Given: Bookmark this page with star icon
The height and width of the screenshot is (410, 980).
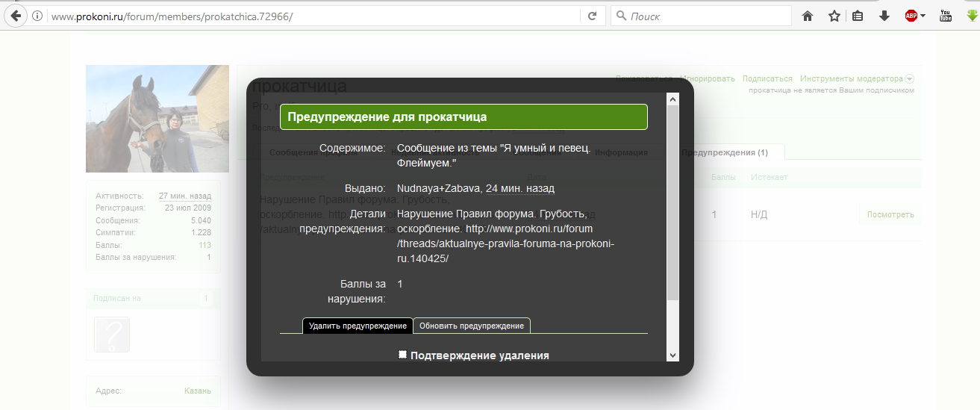Looking at the screenshot, I should pyautogui.click(x=834, y=16).
